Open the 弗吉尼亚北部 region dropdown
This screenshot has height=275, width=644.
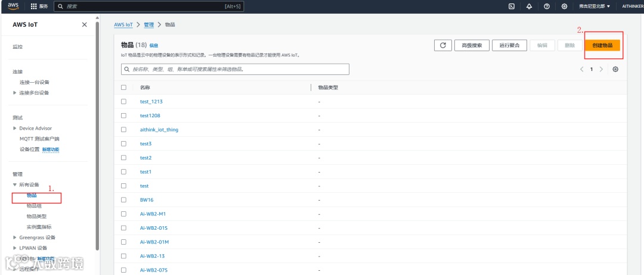(x=595, y=6)
